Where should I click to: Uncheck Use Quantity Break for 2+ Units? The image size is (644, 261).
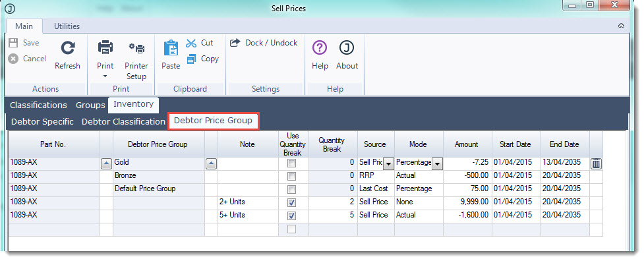tap(291, 203)
